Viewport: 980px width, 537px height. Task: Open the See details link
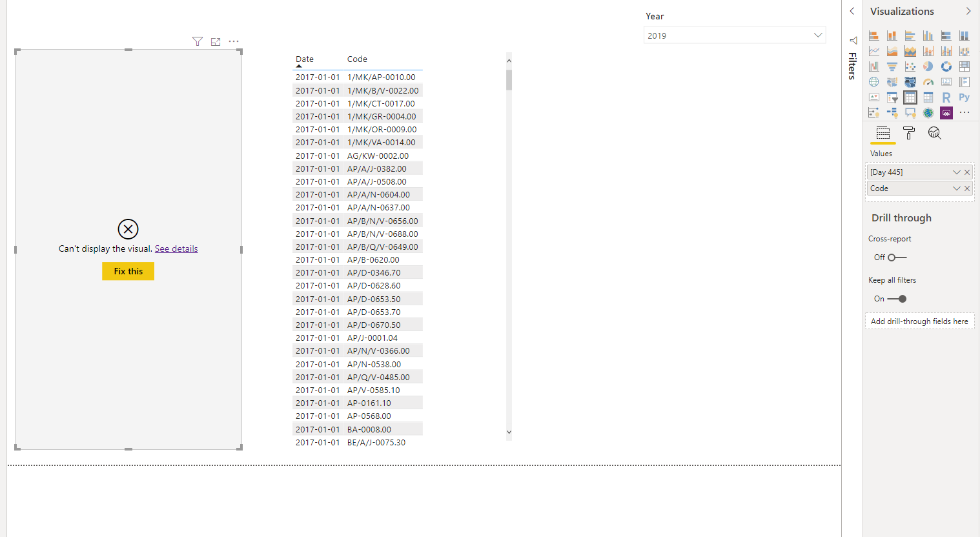point(176,248)
